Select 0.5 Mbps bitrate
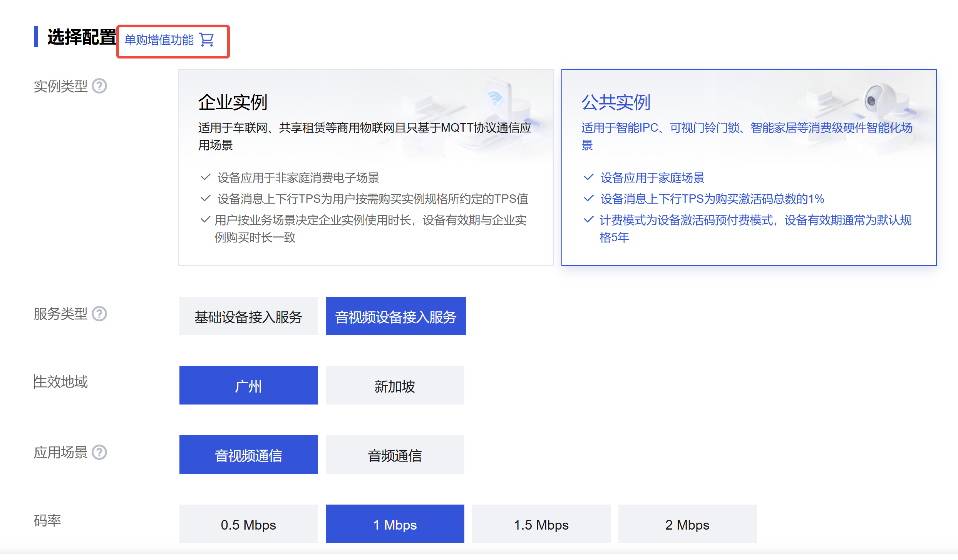958x560 pixels. [248, 524]
